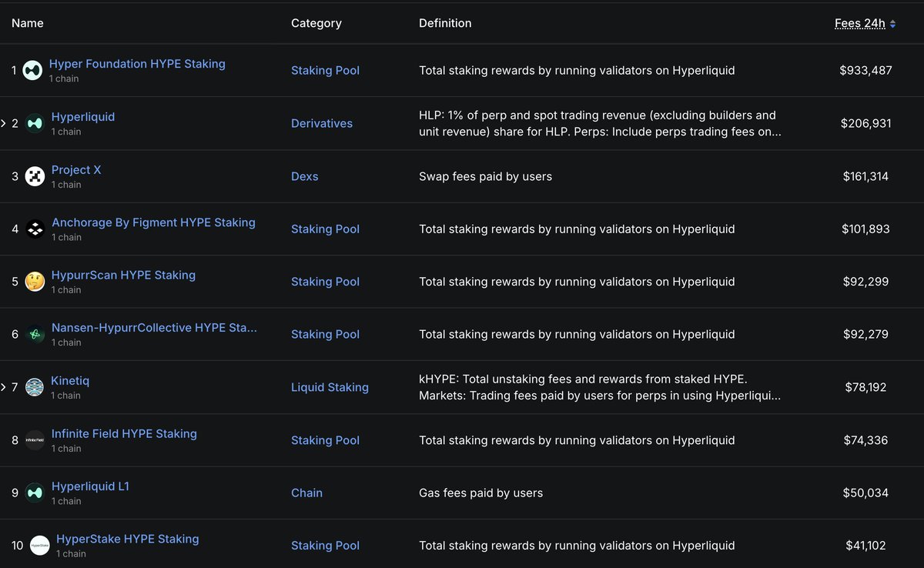The width and height of the screenshot is (924, 568).
Task: Click the Derivatives category link
Action: pos(322,123)
